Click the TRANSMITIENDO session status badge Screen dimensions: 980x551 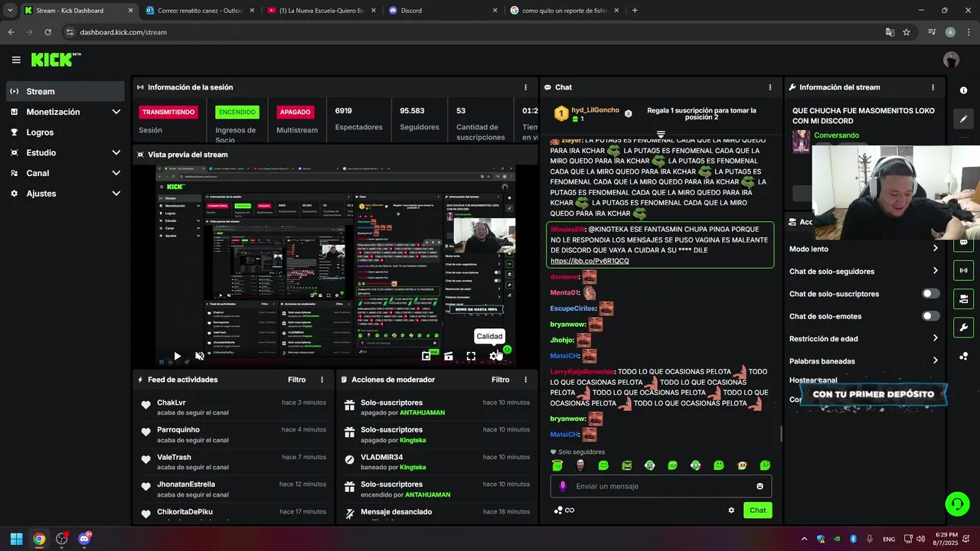168,112
